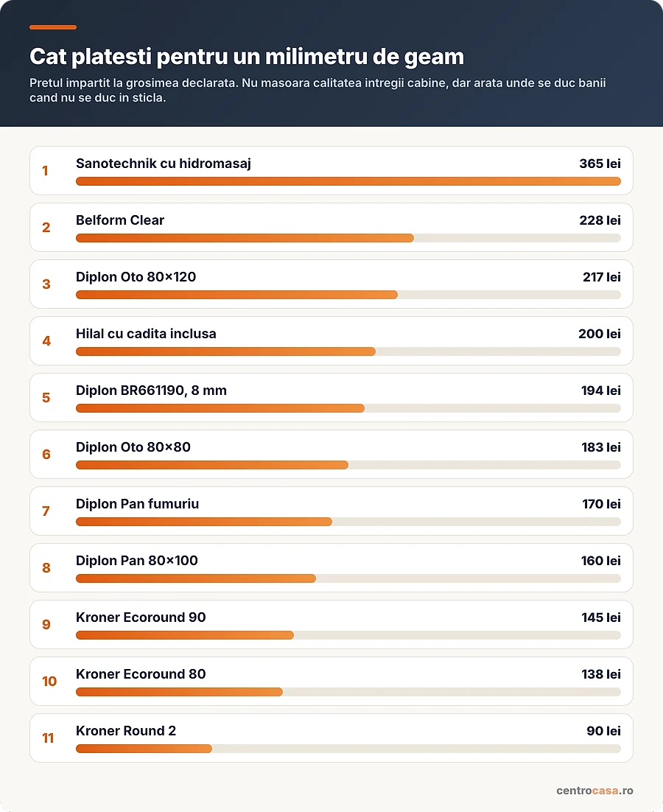This screenshot has width=663, height=812.
Task: Click the Diplon Oto 80×120 row title
Action: tap(136, 277)
